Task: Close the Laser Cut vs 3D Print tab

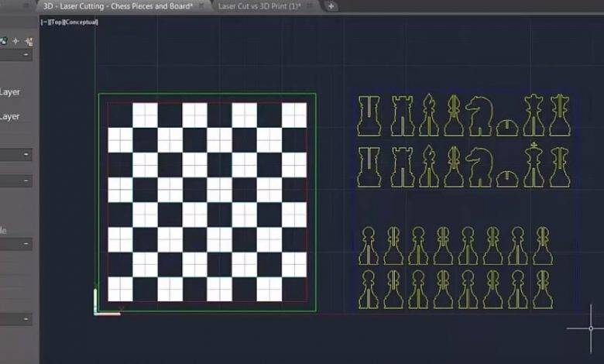Action: 310,5
